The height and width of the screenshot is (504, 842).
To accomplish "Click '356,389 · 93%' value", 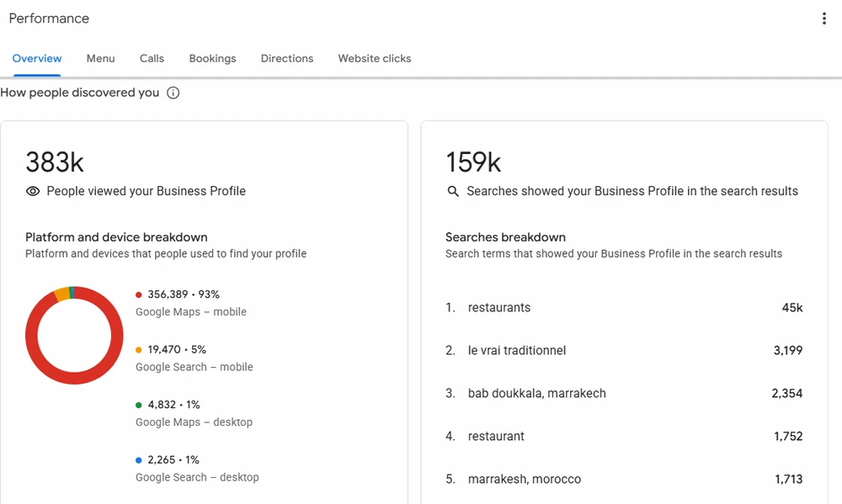I will point(184,294).
